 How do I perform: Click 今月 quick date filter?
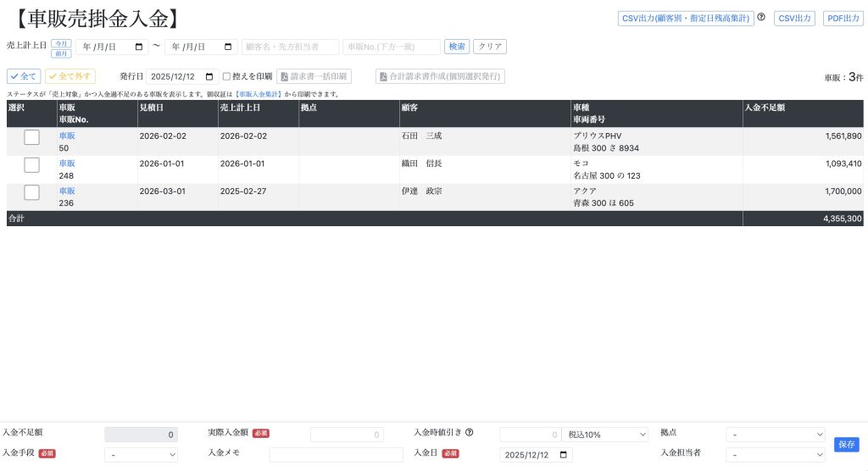coord(61,42)
